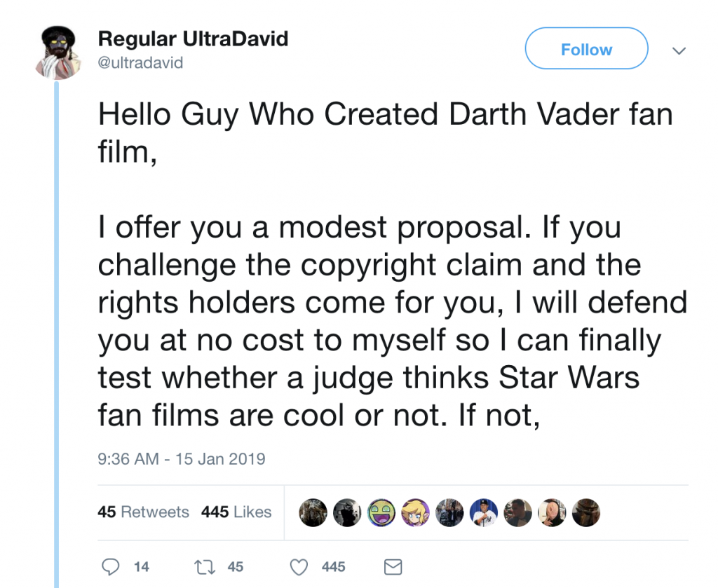Image resolution: width=718 pixels, height=588 pixels.
Task: Open the @ultradavid handle link
Action: [x=140, y=62]
